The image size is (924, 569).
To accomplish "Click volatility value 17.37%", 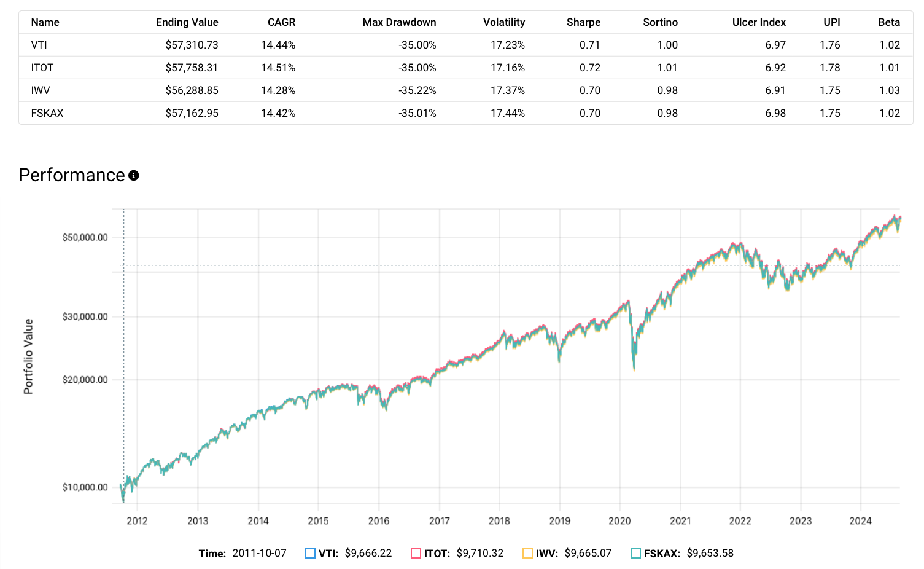I will tap(508, 90).
